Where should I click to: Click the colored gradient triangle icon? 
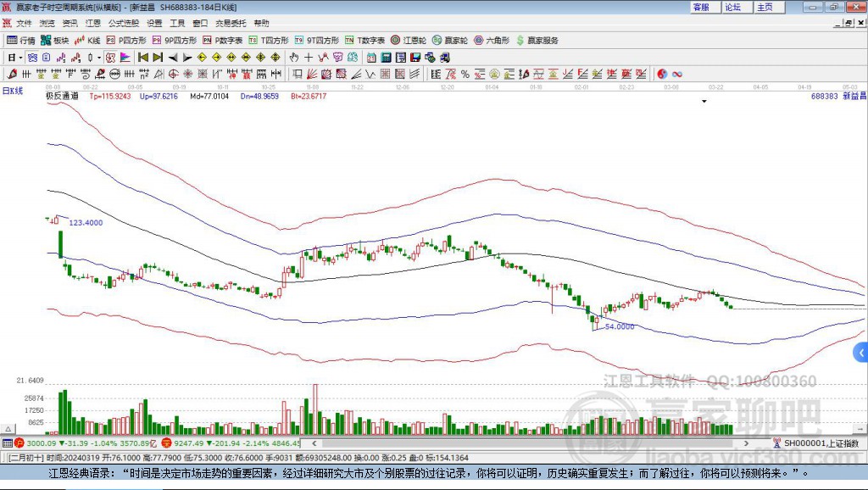125,58
